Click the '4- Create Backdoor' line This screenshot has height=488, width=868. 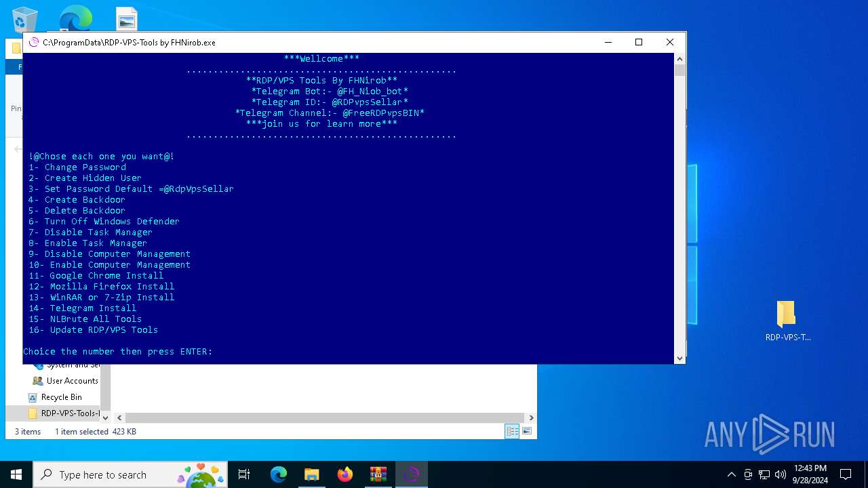(77, 199)
